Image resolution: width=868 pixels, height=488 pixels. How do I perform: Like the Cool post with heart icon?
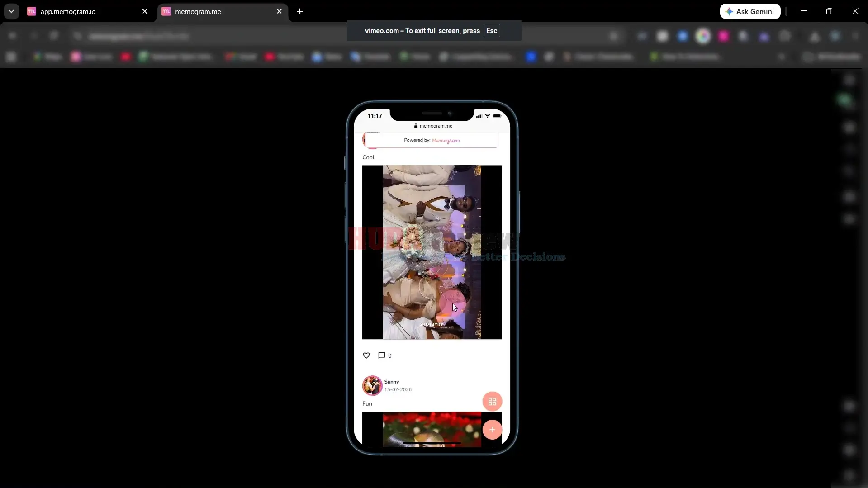point(366,355)
